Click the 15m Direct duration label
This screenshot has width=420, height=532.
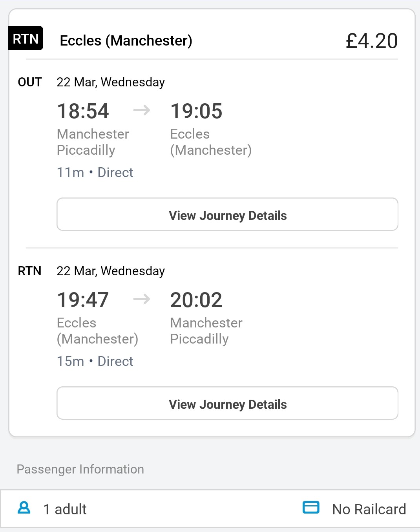pos(95,361)
